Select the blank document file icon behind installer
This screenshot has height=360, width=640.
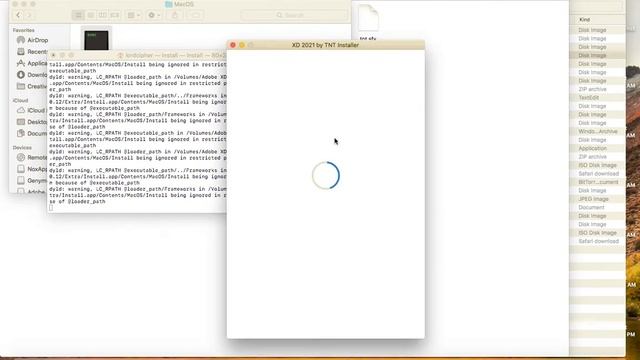click(368, 18)
